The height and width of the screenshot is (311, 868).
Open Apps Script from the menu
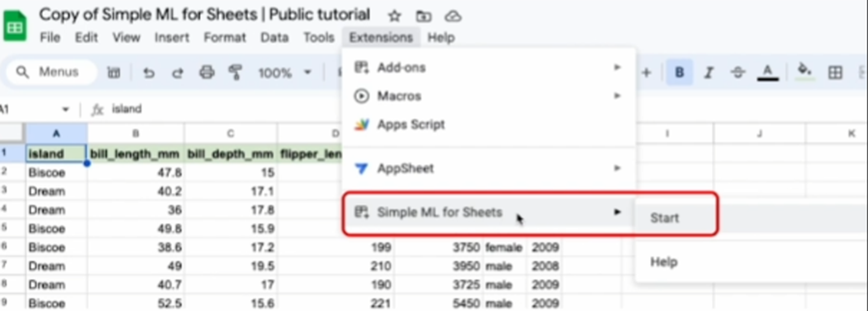[489, 124]
